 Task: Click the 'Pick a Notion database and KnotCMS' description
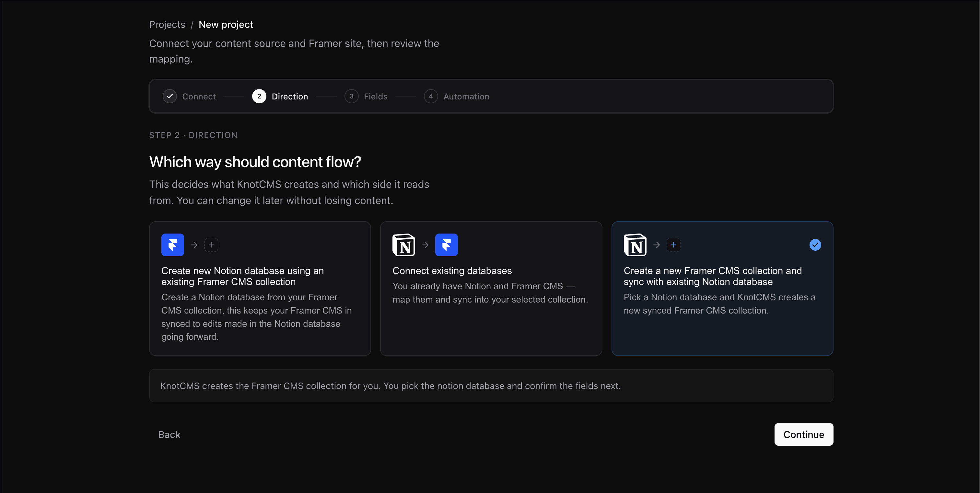pyautogui.click(x=719, y=304)
